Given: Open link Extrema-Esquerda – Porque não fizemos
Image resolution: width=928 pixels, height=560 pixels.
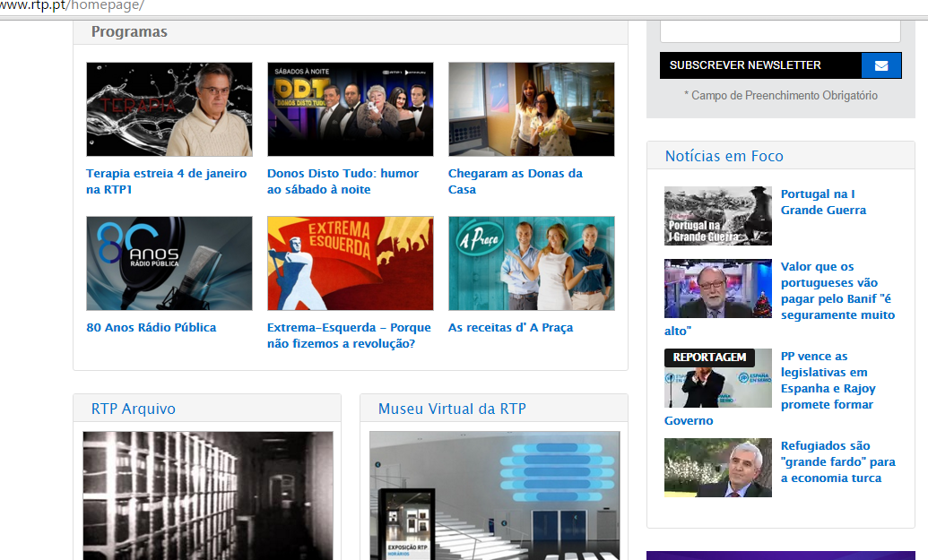Looking at the screenshot, I should (349, 335).
